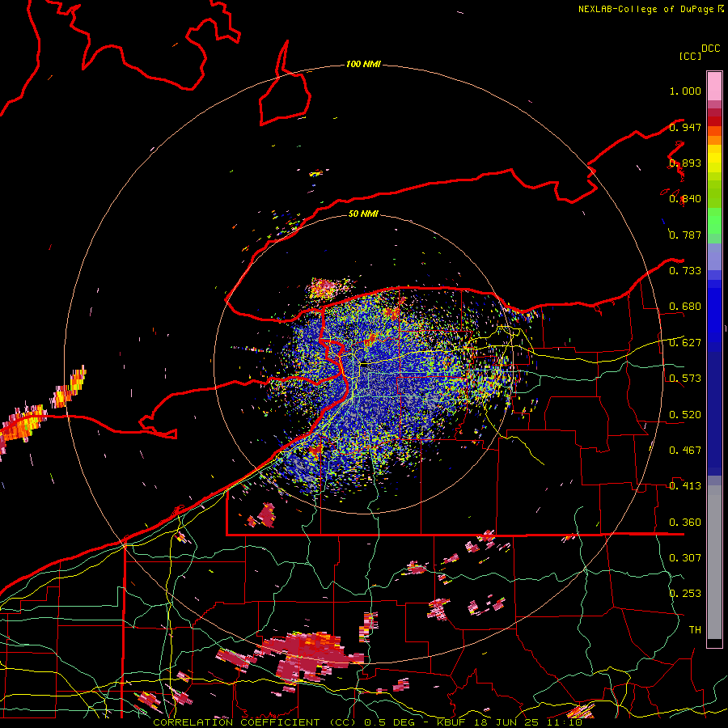Click the bright green segment of color bar
The image size is (728, 728).
[x=714, y=221]
